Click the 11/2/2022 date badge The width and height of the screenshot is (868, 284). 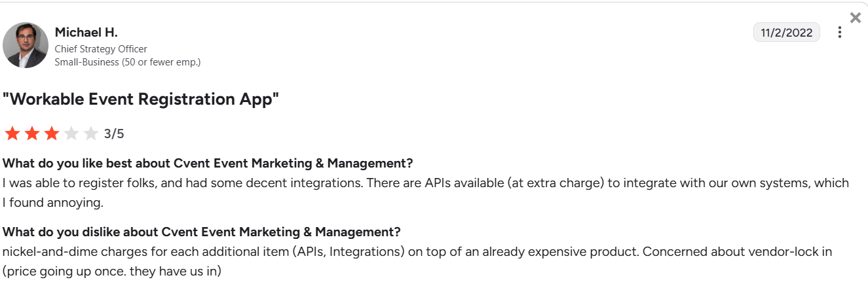(786, 32)
